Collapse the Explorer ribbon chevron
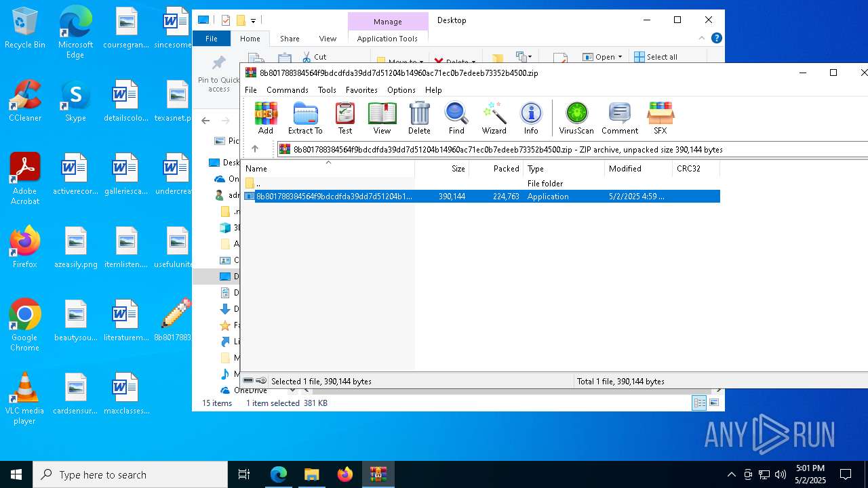868x488 pixels. click(x=703, y=39)
